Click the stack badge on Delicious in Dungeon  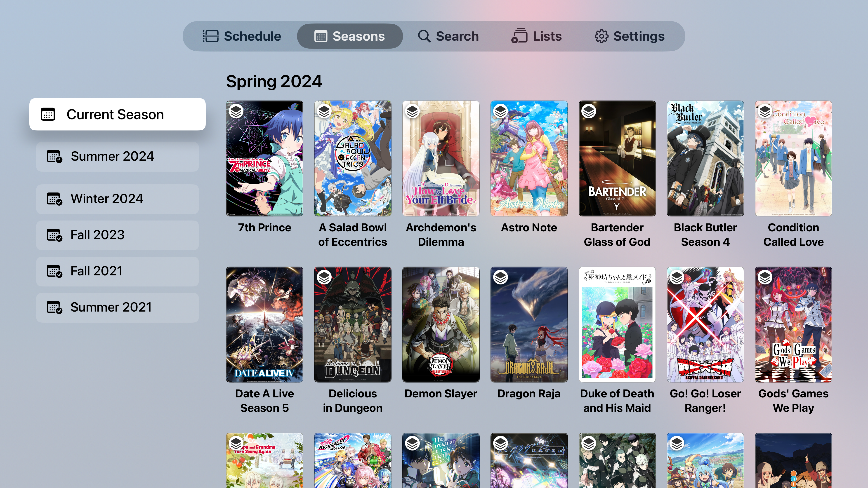click(324, 277)
